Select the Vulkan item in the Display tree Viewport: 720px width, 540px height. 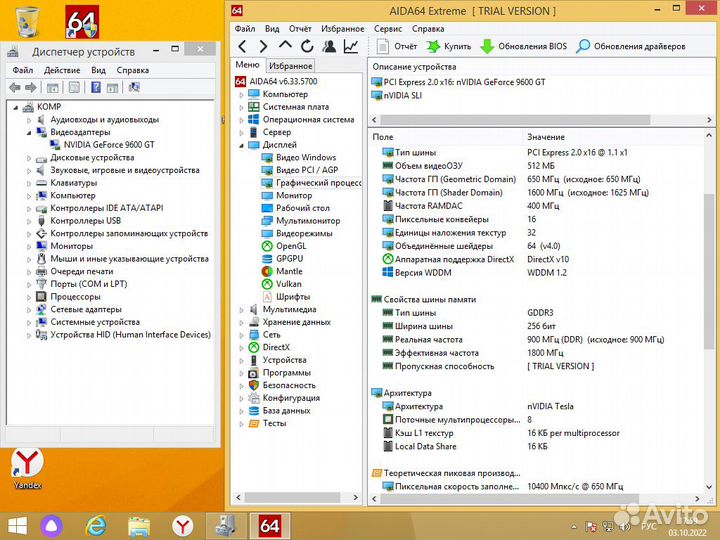[288, 284]
